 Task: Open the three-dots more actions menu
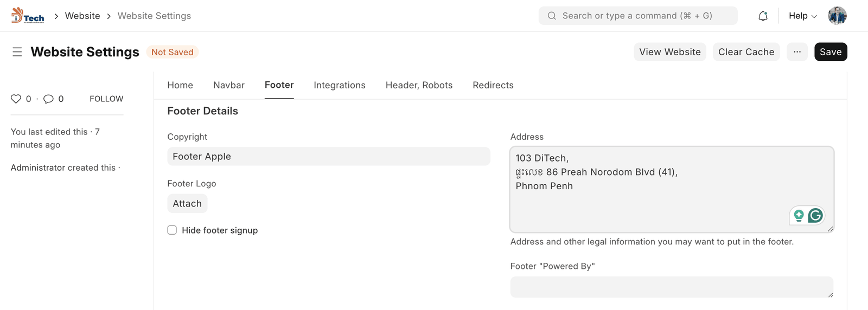[797, 52]
